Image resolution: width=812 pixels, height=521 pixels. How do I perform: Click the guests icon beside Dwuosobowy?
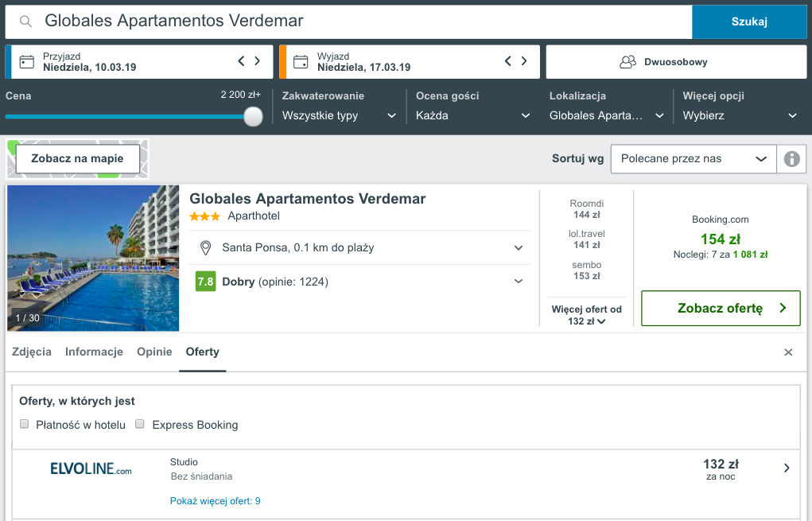(x=627, y=62)
